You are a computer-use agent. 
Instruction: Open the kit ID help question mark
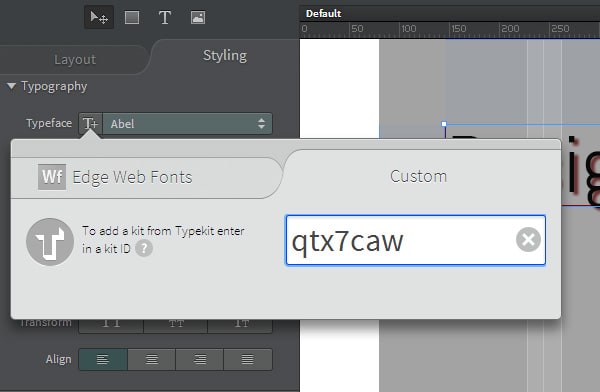[x=144, y=248]
